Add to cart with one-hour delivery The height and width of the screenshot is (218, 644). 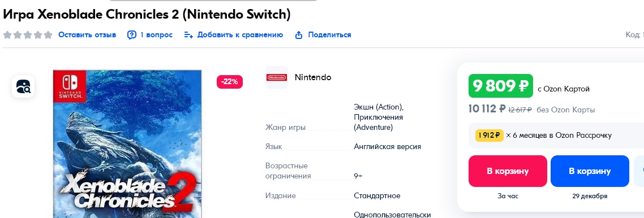[x=508, y=171]
